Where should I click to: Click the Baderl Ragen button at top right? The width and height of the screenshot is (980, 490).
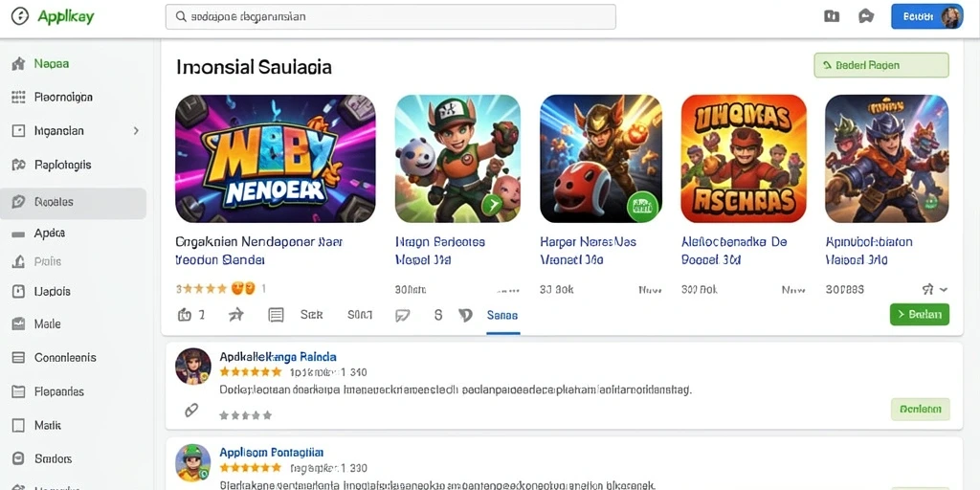(x=881, y=65)
